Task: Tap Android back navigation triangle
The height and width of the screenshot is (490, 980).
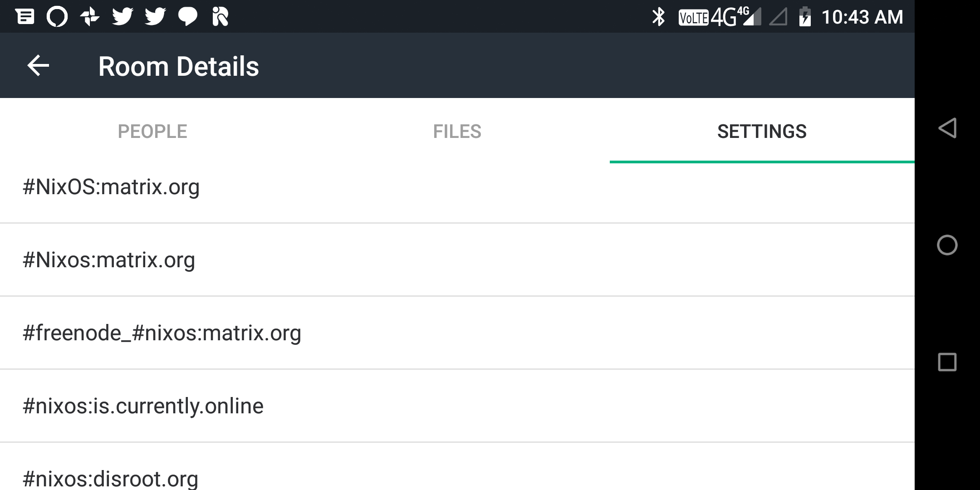Action: click(947, 128)
